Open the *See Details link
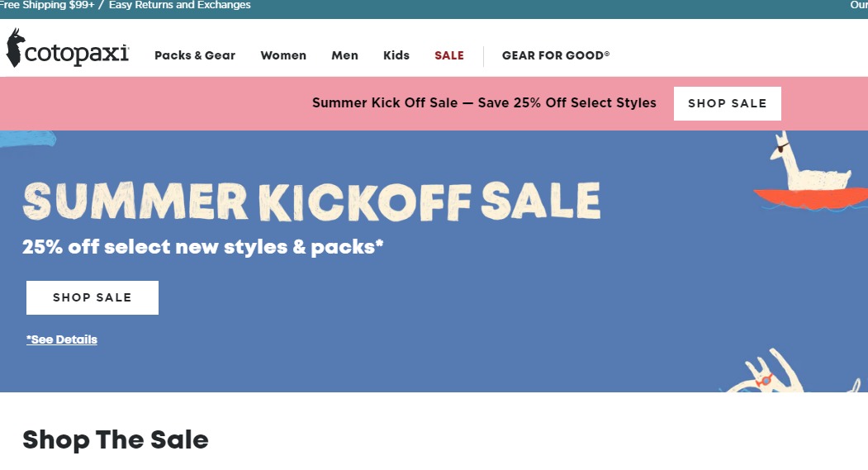868x470 pixels. tap(62, 339)
